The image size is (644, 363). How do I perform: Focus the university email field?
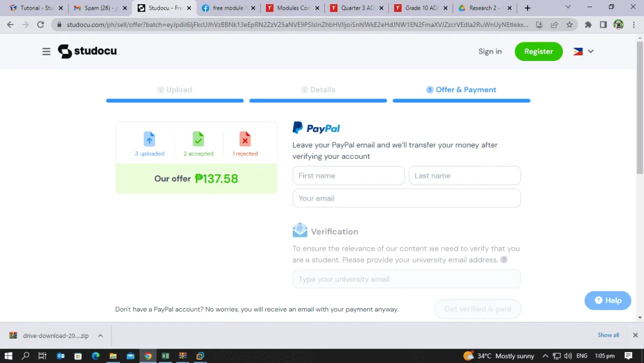[x=407, y=279]
